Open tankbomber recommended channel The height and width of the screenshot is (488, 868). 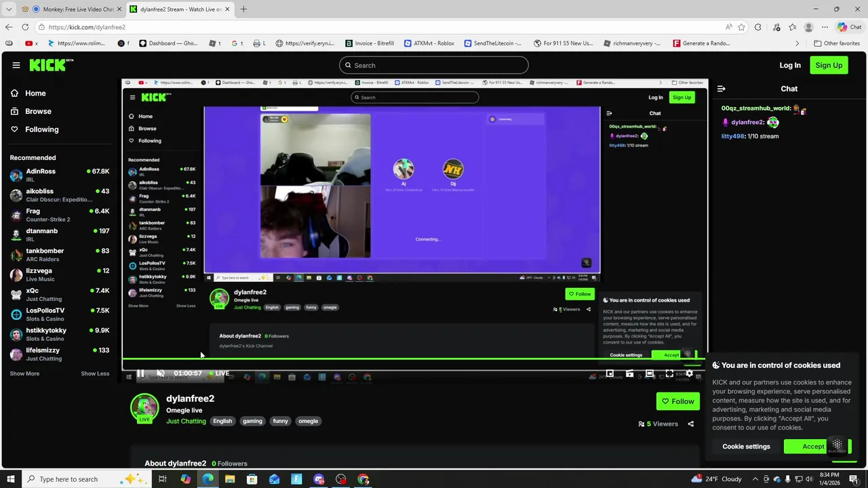click(x=60, y=255)
